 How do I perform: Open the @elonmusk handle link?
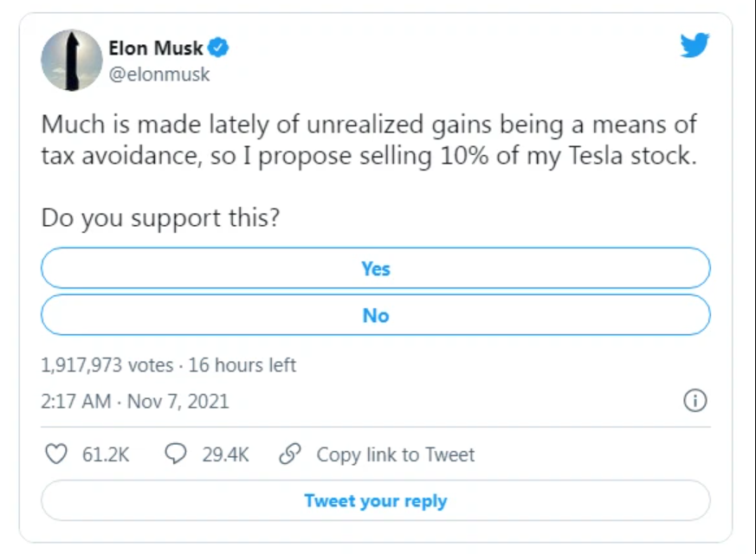coord(159,74)
